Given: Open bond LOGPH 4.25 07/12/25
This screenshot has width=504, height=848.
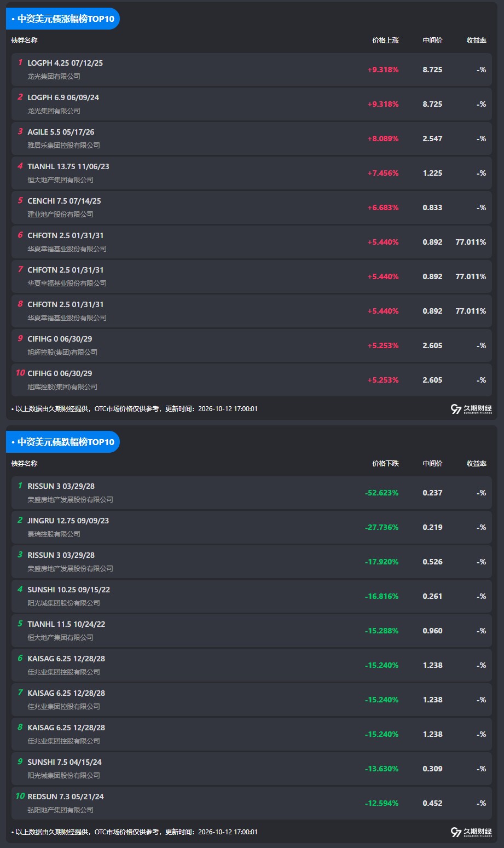Looking at the screenshot, I should point(65,63).
